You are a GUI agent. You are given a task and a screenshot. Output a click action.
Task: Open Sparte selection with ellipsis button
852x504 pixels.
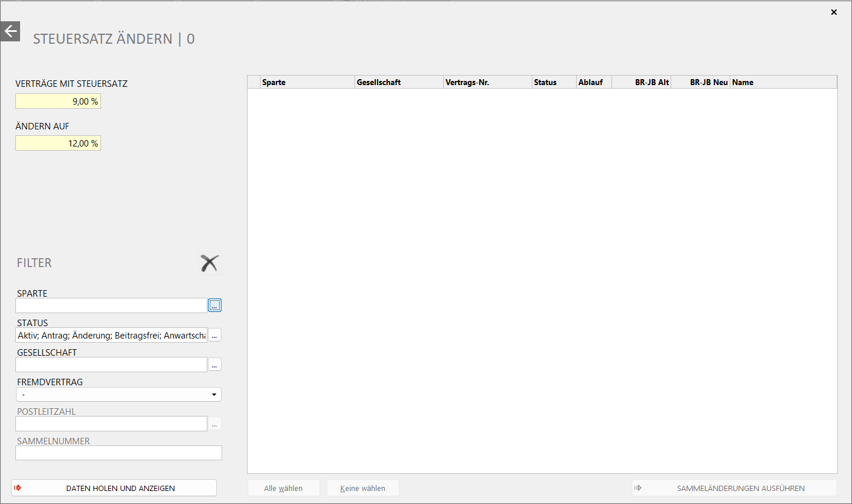point(214,305)
